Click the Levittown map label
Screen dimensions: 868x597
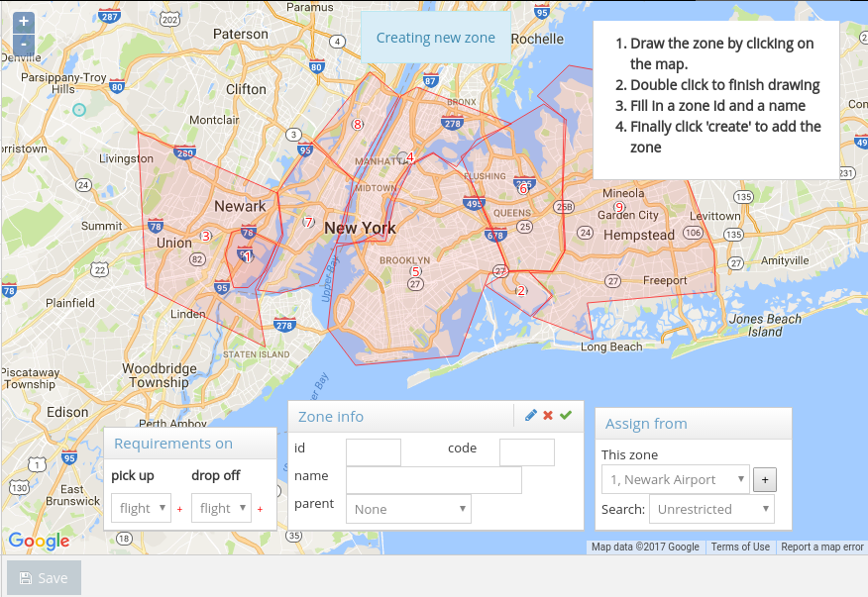click(x=714, y=217)
